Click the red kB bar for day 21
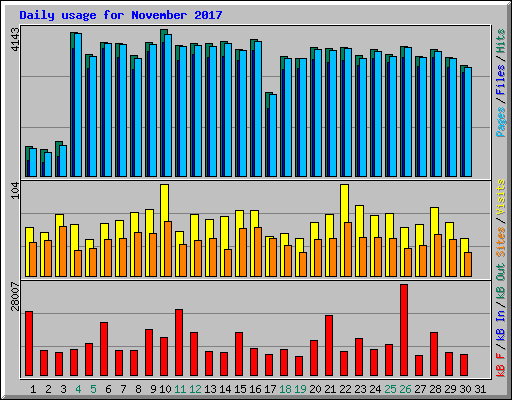This screenshot has width=512, height=400. [x=329, y=346]
